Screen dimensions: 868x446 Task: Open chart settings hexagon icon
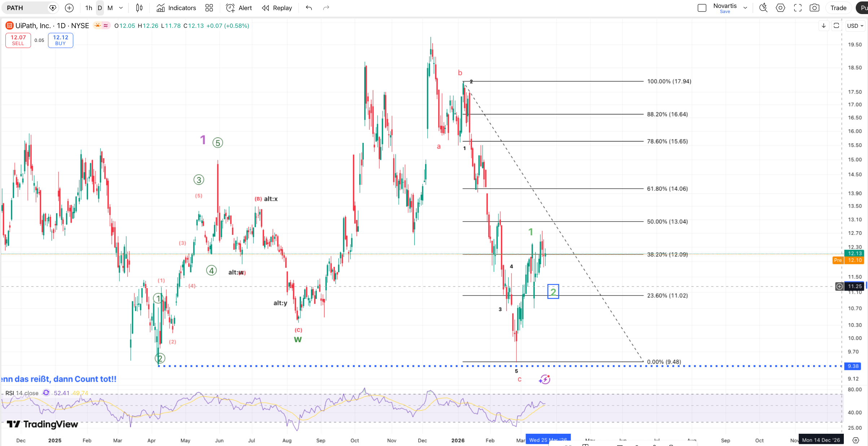[780, 8]
